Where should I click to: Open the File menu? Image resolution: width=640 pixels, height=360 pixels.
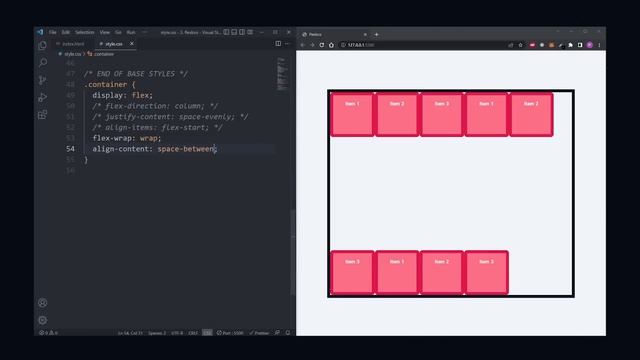click(x=53, y=32)
